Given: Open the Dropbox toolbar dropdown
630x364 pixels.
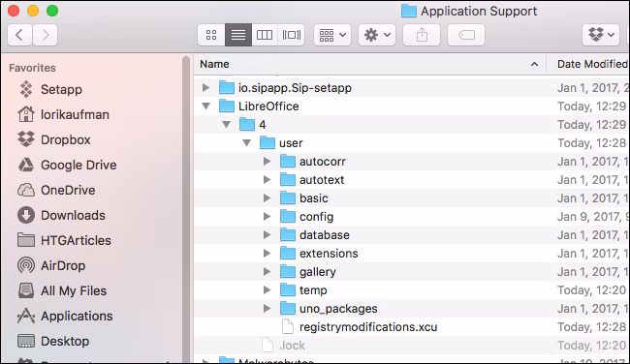Looking at the screenshot, I should [601, 35].
